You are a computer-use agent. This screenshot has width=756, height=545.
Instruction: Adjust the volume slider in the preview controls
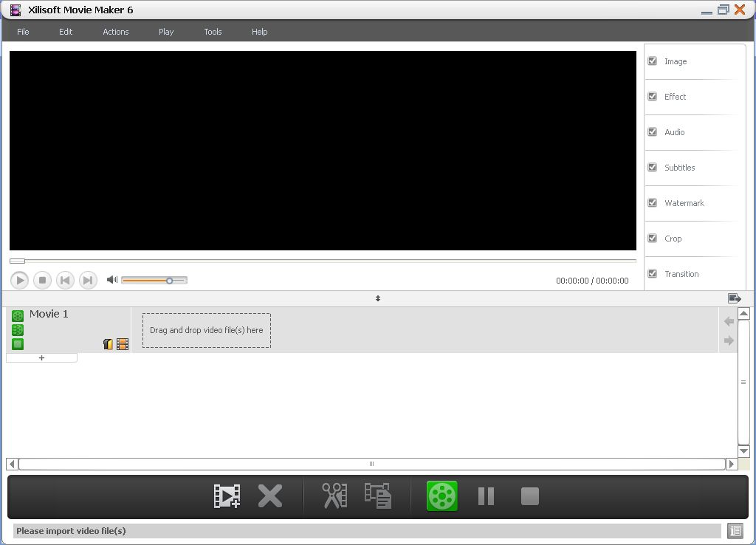tap(168, 280)
